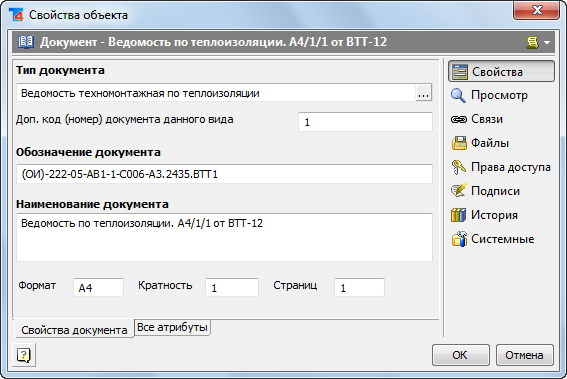The width and height of the screenshot is (567, 379).
Task: Open document type selection with ellipsis button
Action: (x=423, y=93)
